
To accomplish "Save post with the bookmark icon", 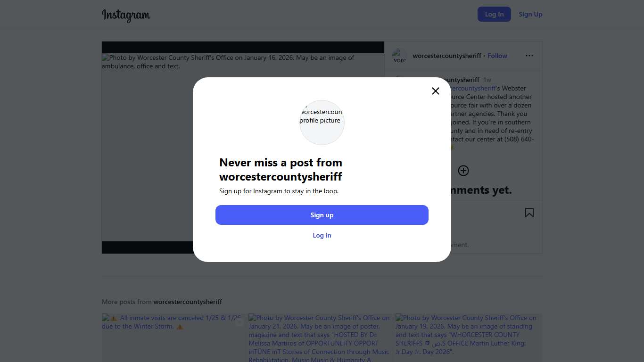I will pyautogui.click(x=529, y=213).
